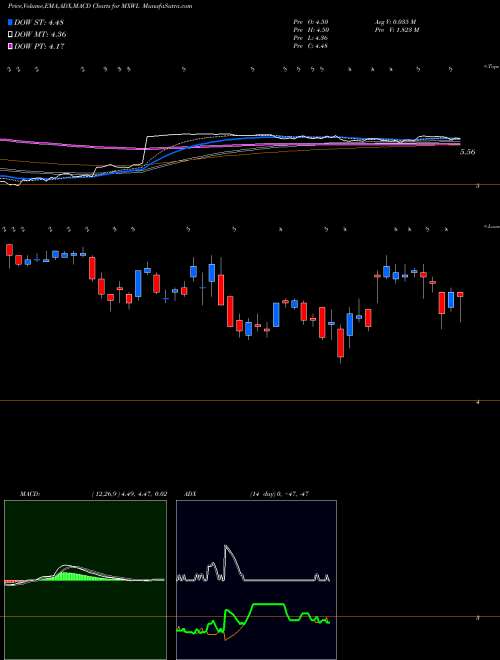Click the 'Pre O: 4.50' value
The width and height of the screenshot is (500, 660).
coord(311,22)
